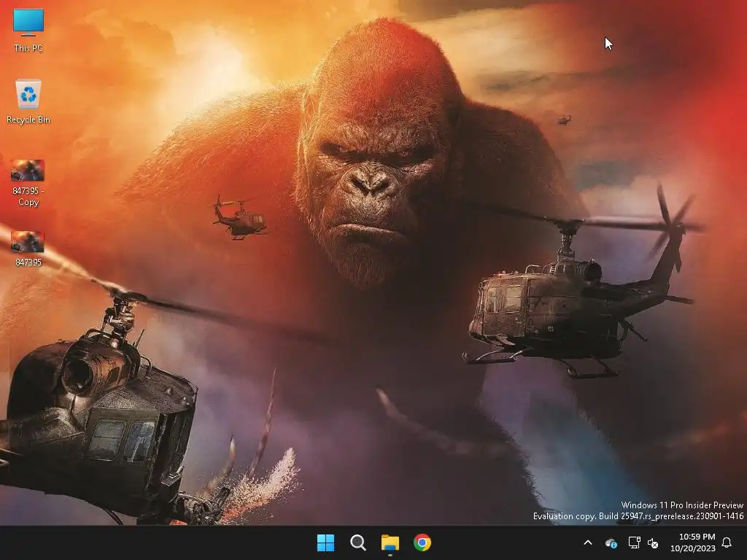This screenshot has width=747, height=560.
Task: Open the clock showing 10:59 PM
Action: (697, 537)
